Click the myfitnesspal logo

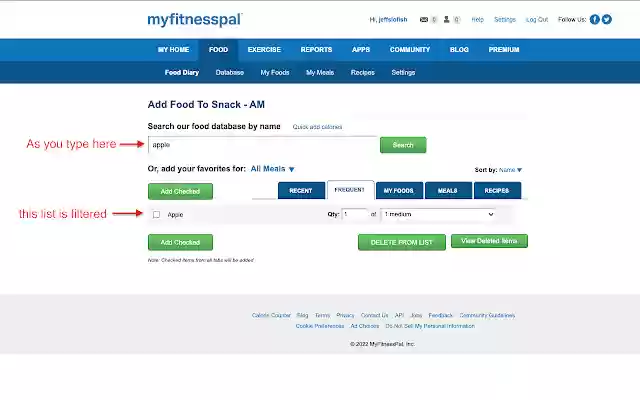coord(195,20)
